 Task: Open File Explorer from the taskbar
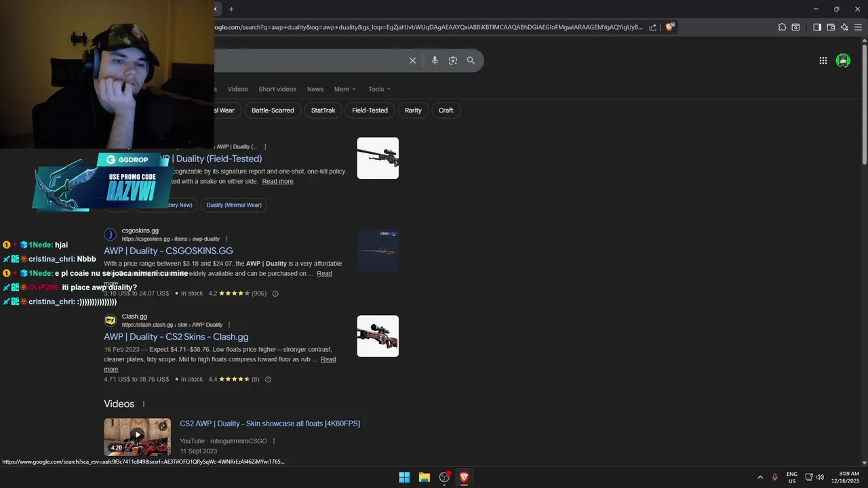pos(424,477)
